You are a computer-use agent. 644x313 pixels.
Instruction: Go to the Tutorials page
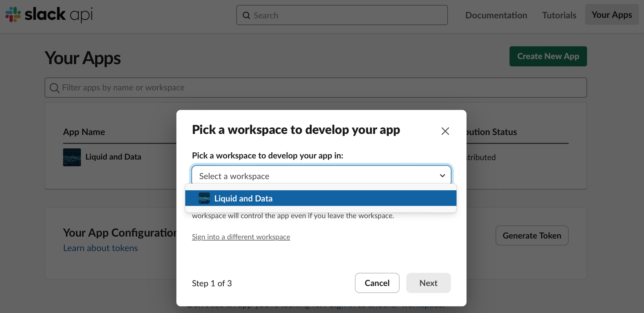point(559,15)
